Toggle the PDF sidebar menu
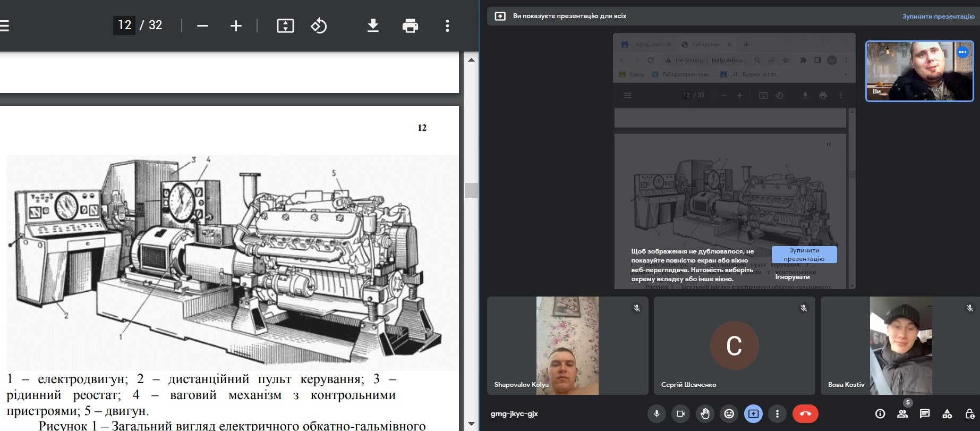The height and width of the screenshot is (431, 980). point(5,26)
